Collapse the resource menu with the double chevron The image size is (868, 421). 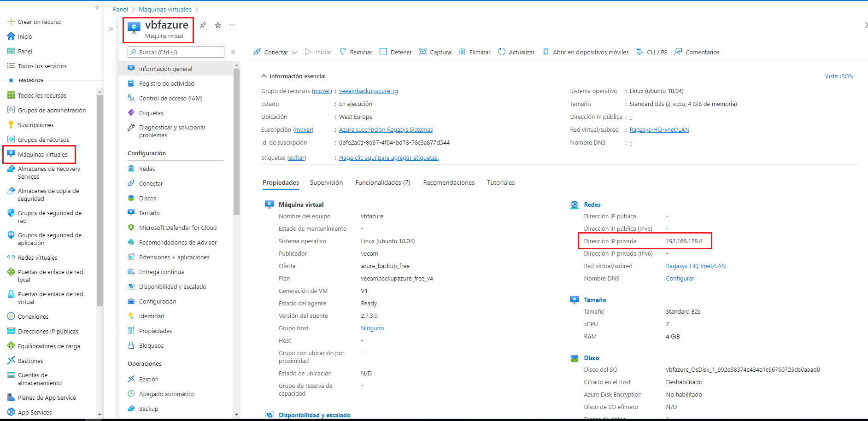(233, 52)
